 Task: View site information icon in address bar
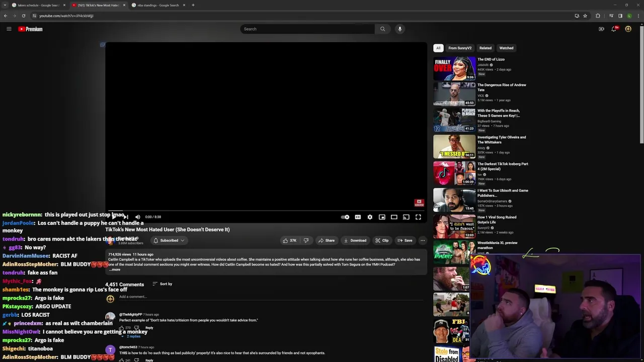click(x=34, y=16)
